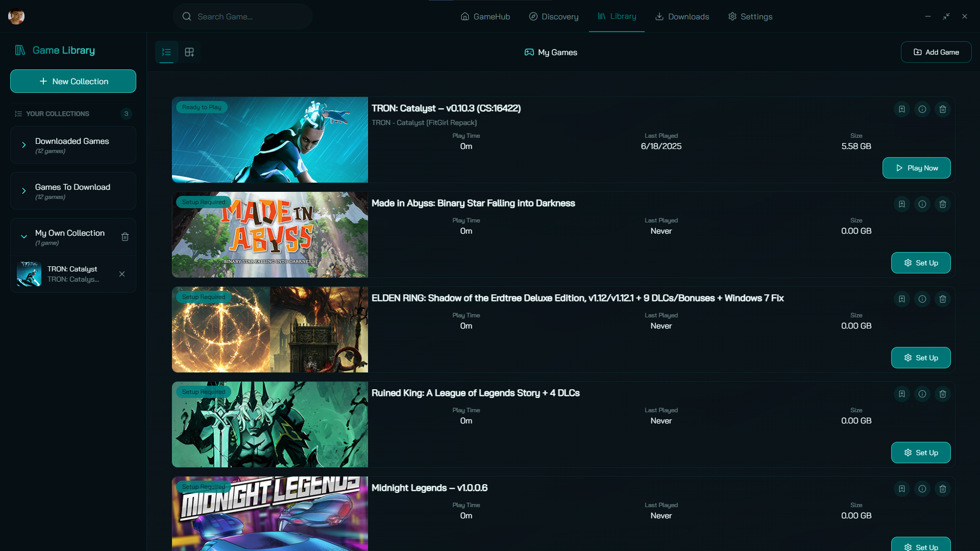Show Midnight Legends info
980x551 pixels.
coord(922,489)
